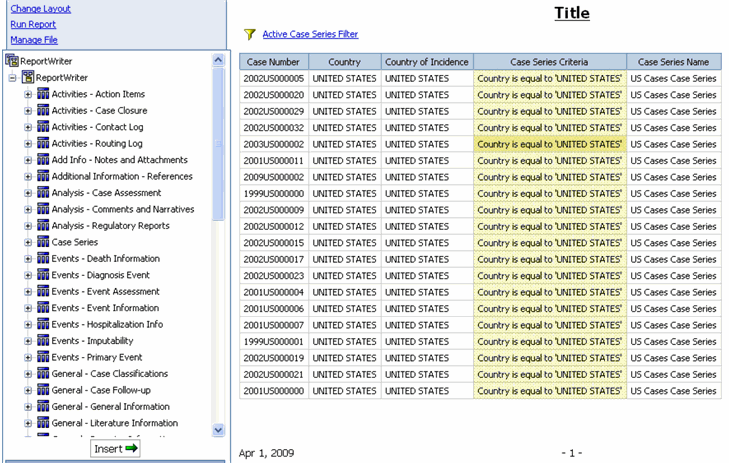Click case number 2009US000002
The image size is (729, 463).
[x=274, y=178]
